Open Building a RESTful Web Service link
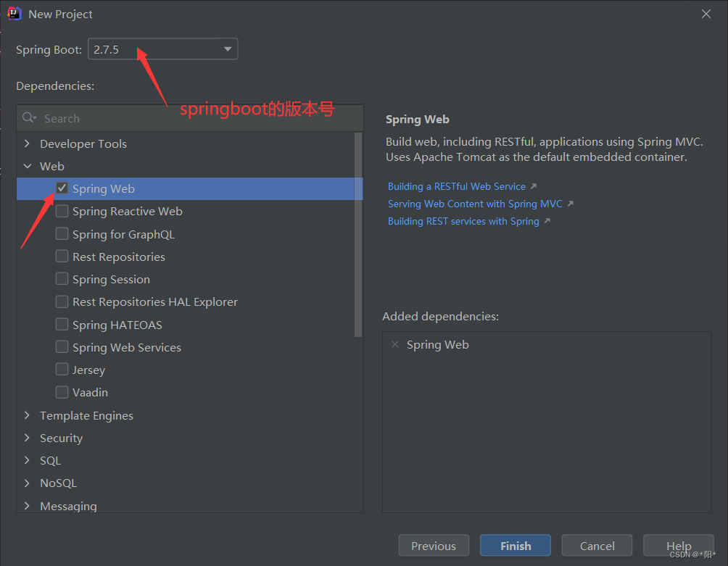The width and height of the screenshot is (728, 566). [x=456, y=186]
